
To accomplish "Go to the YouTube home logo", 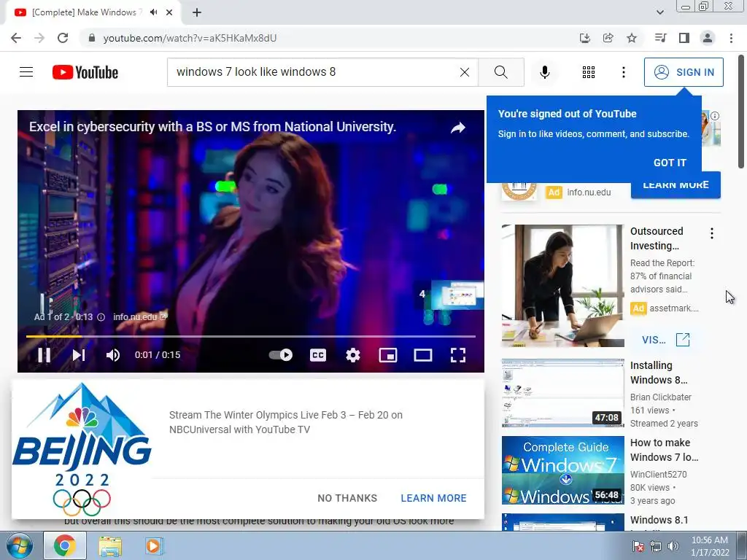I will (x=85, y=72).
